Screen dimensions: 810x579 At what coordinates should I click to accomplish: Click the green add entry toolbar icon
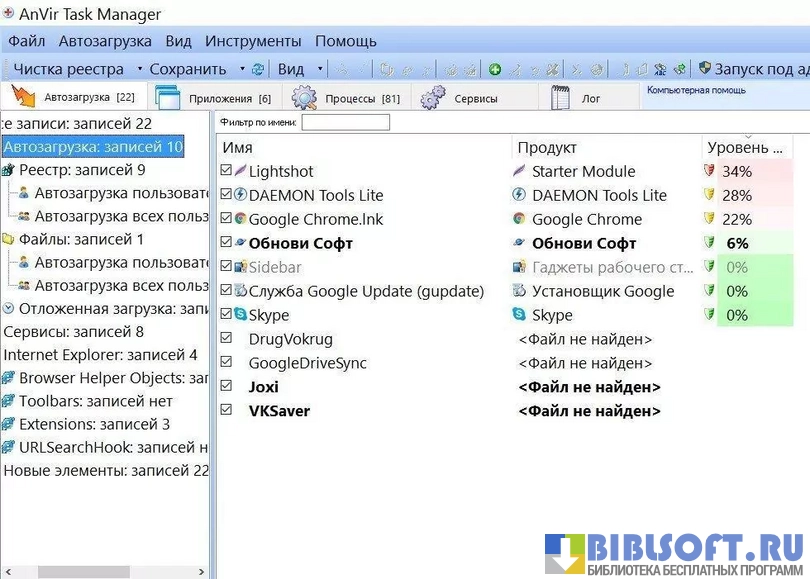coord(495,69)
